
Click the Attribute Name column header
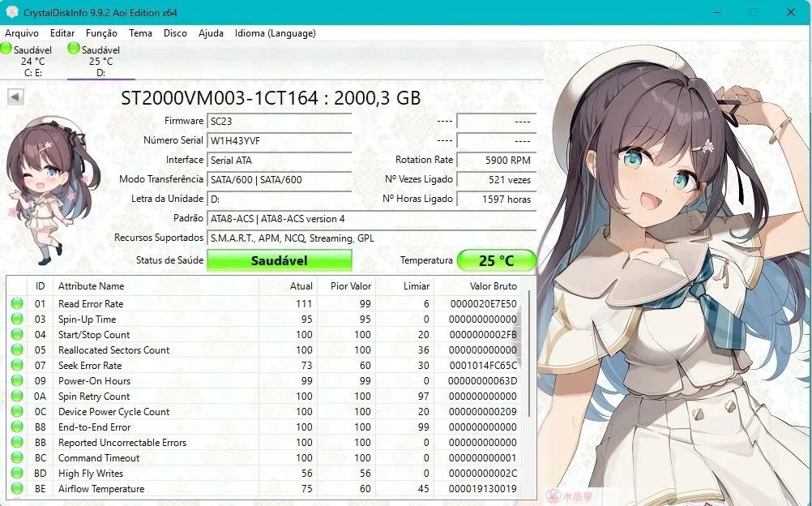(156, 286)
